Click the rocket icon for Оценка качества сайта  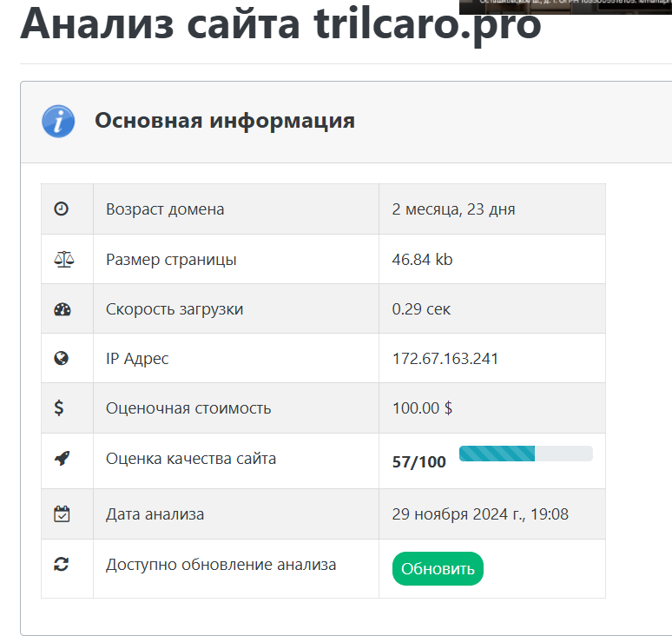[63, 459]
